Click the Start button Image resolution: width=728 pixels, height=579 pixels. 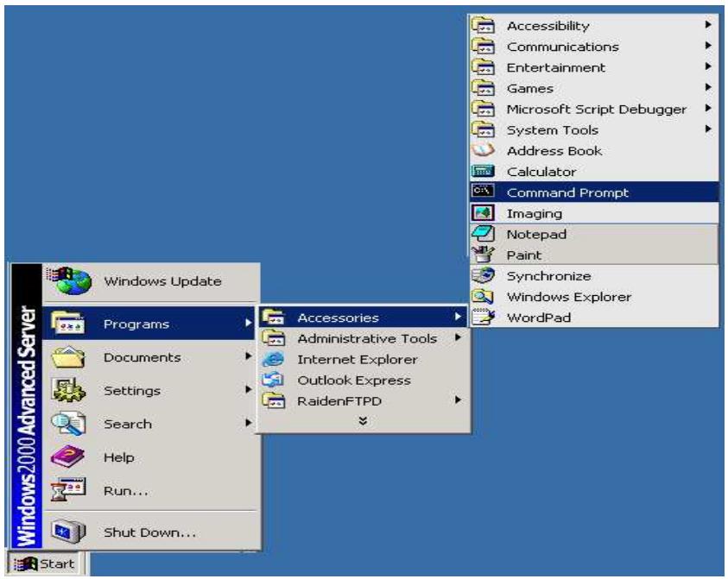(x=45, y=563)
